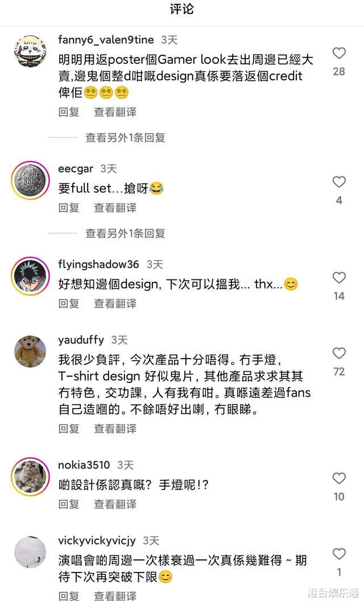Like fanny6_valen9tine's comment with heart icon
Screen dimensions: 364x605
tap(339, 53)
